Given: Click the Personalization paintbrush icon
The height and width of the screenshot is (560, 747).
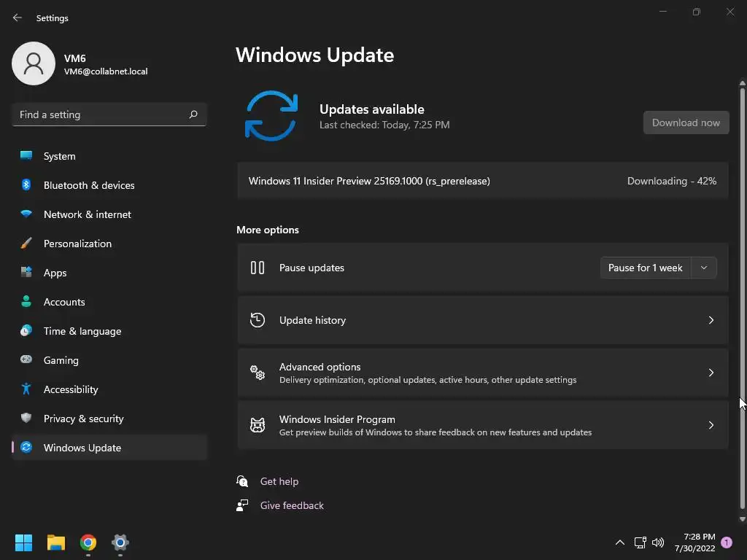Looking at the screenshot, I should [26, 244].
